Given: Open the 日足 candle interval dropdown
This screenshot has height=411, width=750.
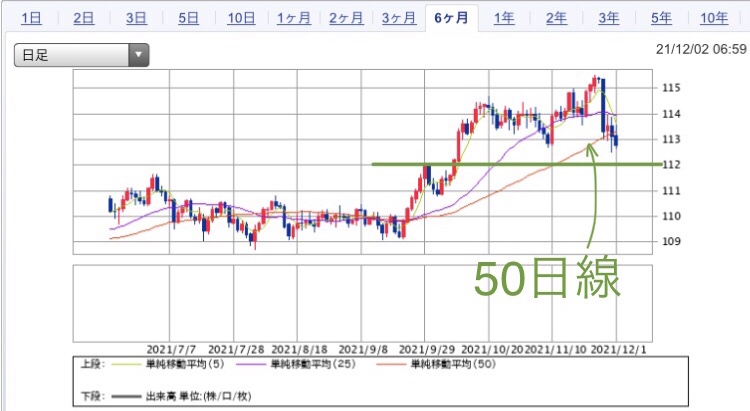Looking at the screenshot, I should click(x=81, y=55).
